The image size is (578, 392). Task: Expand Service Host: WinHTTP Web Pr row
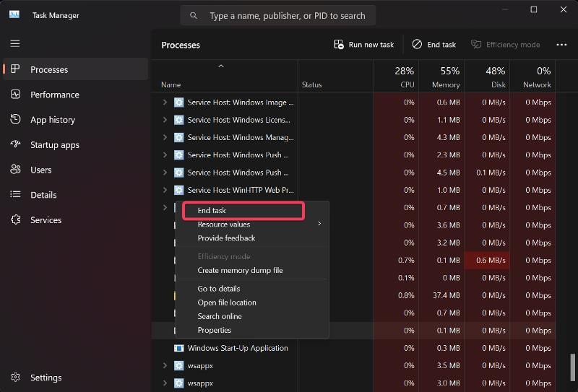pos(165,190)
